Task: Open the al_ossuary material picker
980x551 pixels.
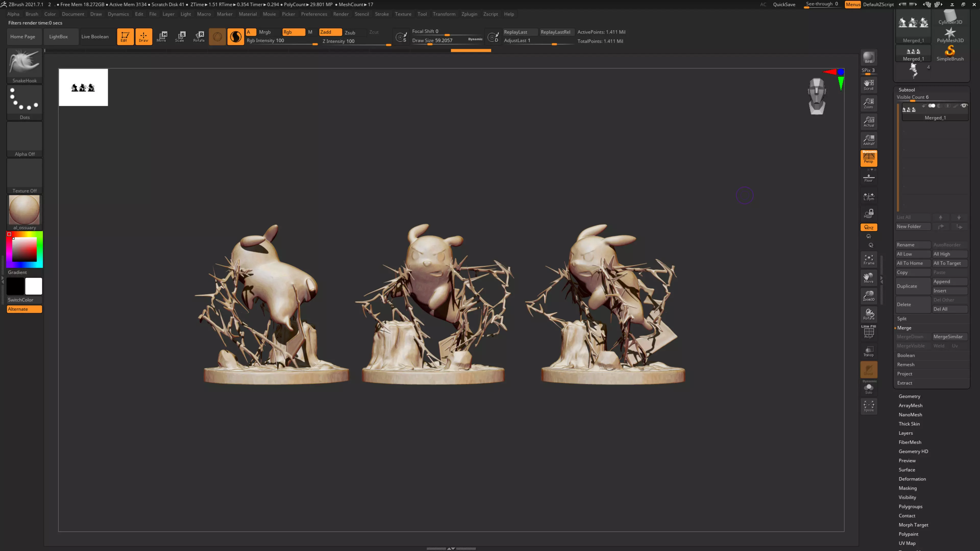Action: point(24,212)
